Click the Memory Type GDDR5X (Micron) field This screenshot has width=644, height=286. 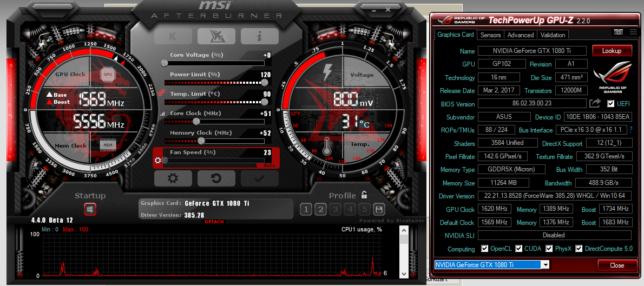click(x=512, y=169)
